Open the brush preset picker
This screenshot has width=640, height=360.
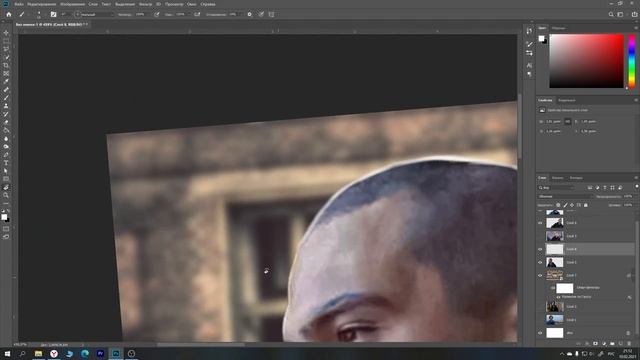click(39, 14)
